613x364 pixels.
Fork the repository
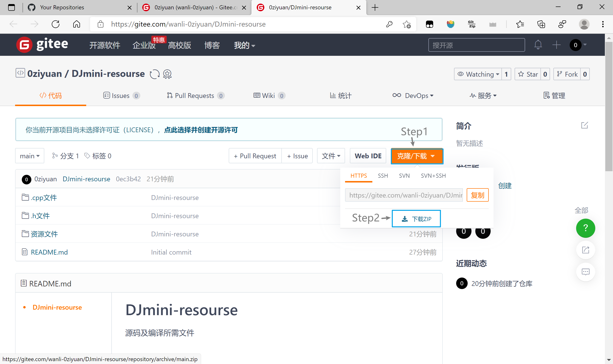tap(567, 74)
